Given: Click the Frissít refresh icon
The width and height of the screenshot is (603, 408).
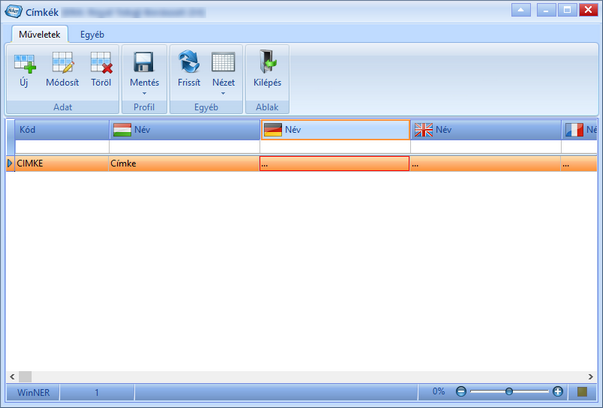Looking at the screenshot, I should tap(189, 62).
